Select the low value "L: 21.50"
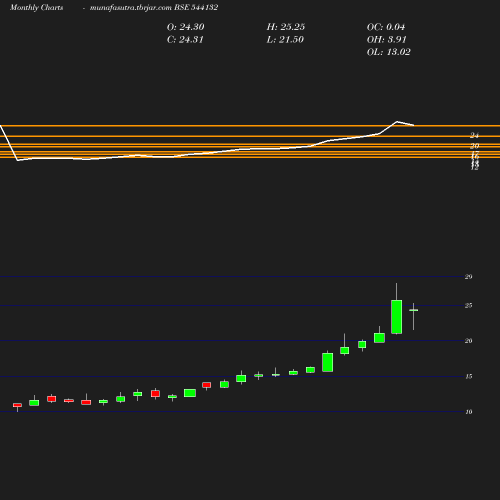Screen dimensions: 500x500 [285, 39]
